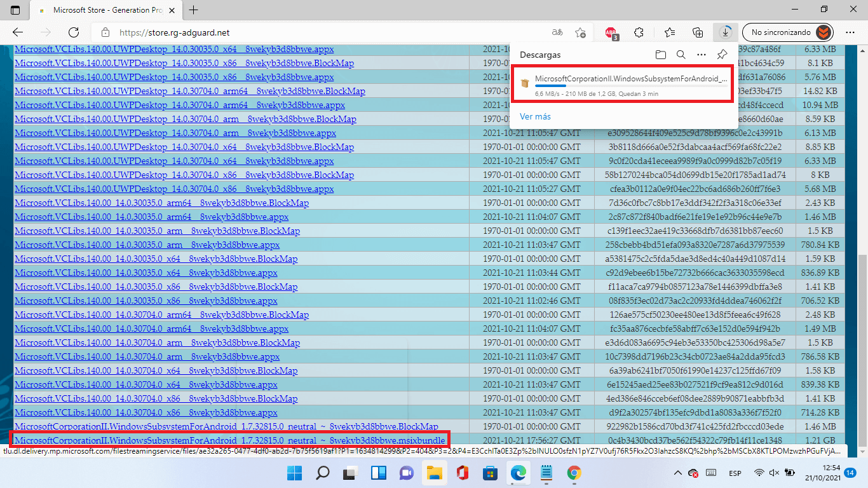This screenshot has width=868, height=488.
Task: Open VCLibs.140.00 14.0.30035.0 x64 appx link
Action: [x=146, y=273]
